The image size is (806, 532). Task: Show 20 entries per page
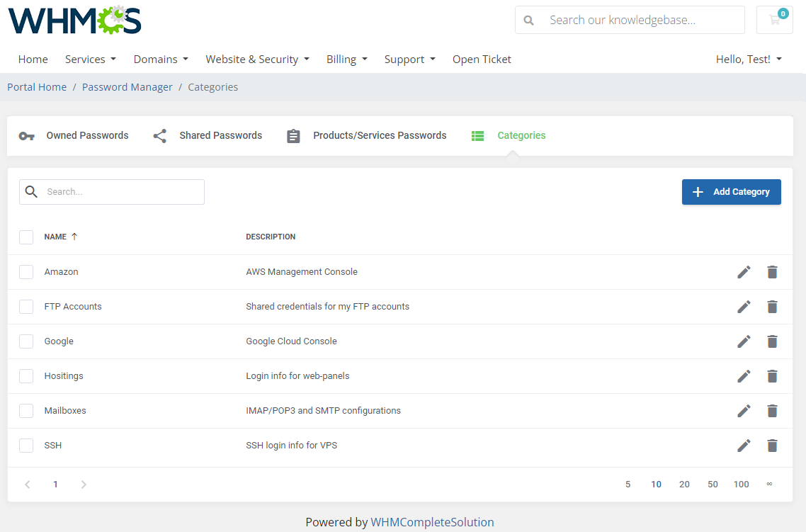(684, 485)
